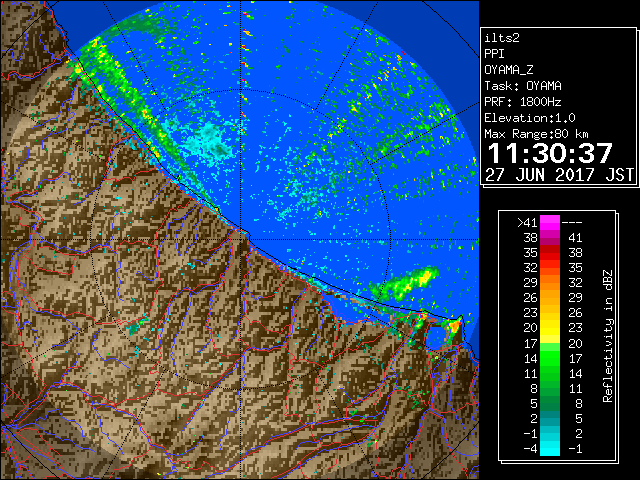Image resolution: width=640 pixels, height=480 pixels.
Task: Click the green 11 dBZ legend swatch
Action: click(x=550, y=373)
